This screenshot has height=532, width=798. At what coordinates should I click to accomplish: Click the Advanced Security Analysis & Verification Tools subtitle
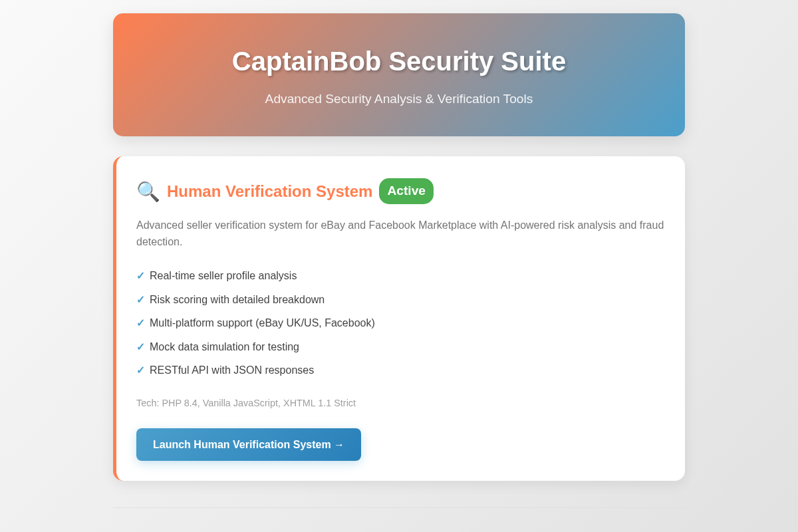[x=399, y=99]
